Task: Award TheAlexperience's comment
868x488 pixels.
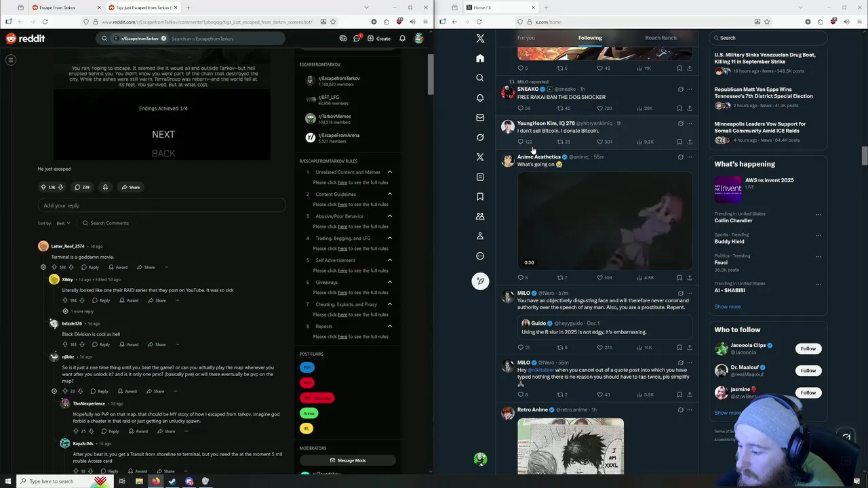Action: coord(138,431)
